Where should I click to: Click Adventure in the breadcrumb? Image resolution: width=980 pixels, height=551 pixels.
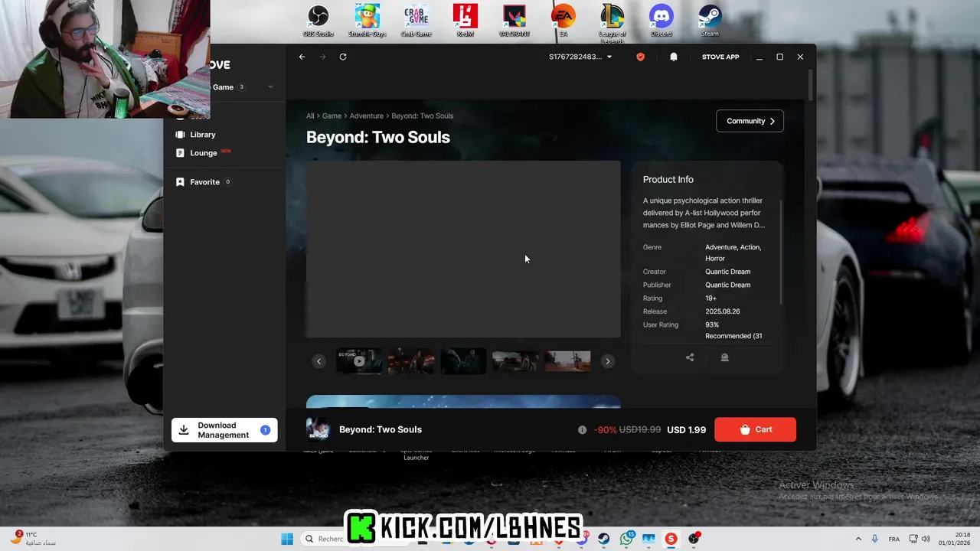(366, 116)
